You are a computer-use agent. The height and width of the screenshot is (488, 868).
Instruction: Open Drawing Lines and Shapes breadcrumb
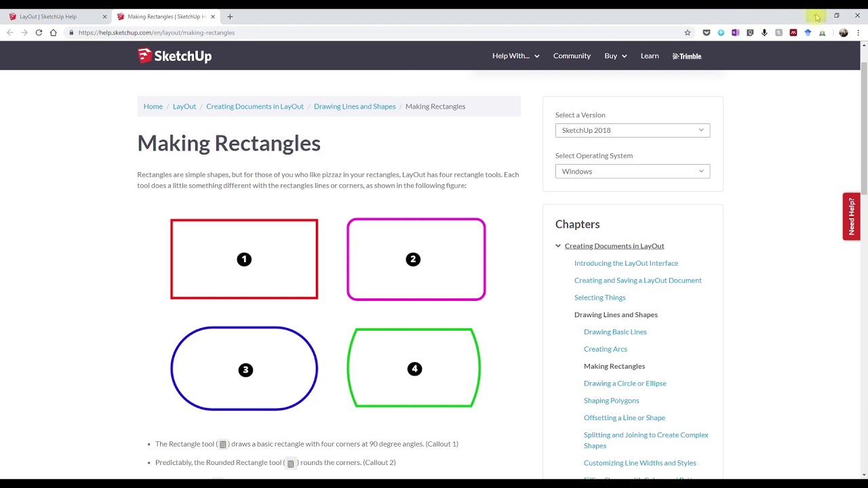[x=355, y=106]
